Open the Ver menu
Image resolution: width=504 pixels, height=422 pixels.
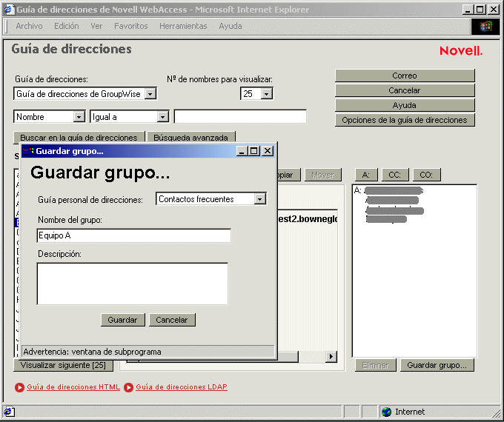click(96, 26)
